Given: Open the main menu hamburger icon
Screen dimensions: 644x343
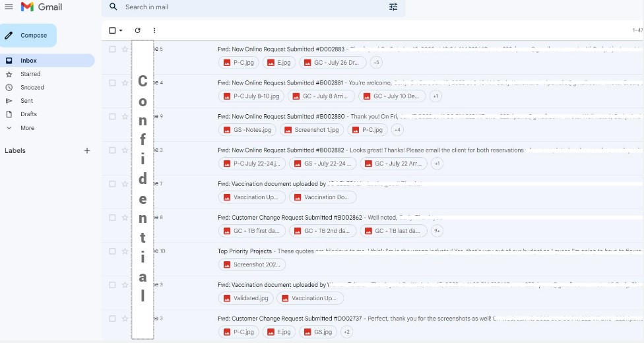Looking at the screenshot, I should coord(9,7).
